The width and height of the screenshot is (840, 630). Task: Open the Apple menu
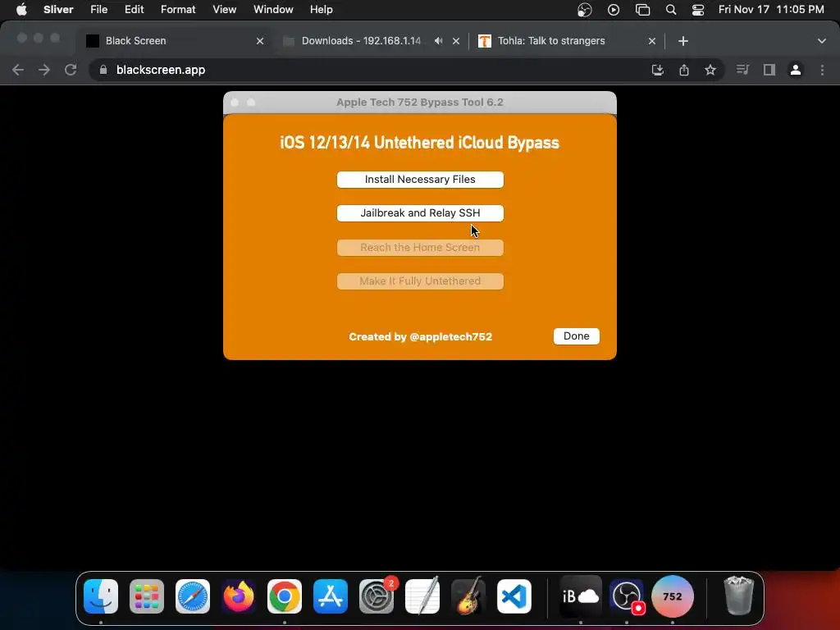(21, 10)
